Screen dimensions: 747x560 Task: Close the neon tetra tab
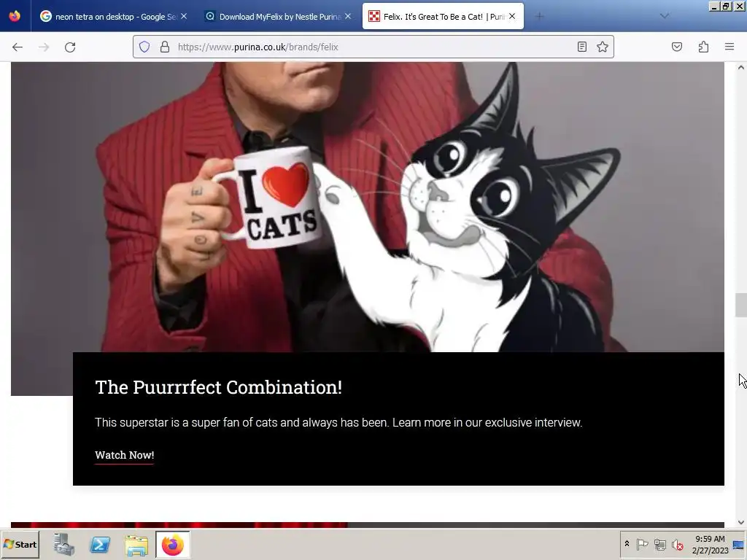[184, 16]
